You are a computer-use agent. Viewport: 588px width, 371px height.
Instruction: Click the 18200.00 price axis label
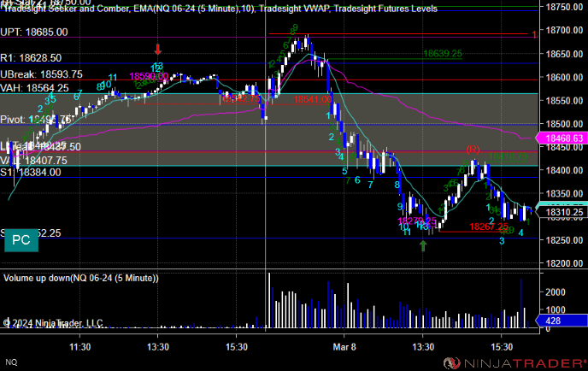pos(564,263)
